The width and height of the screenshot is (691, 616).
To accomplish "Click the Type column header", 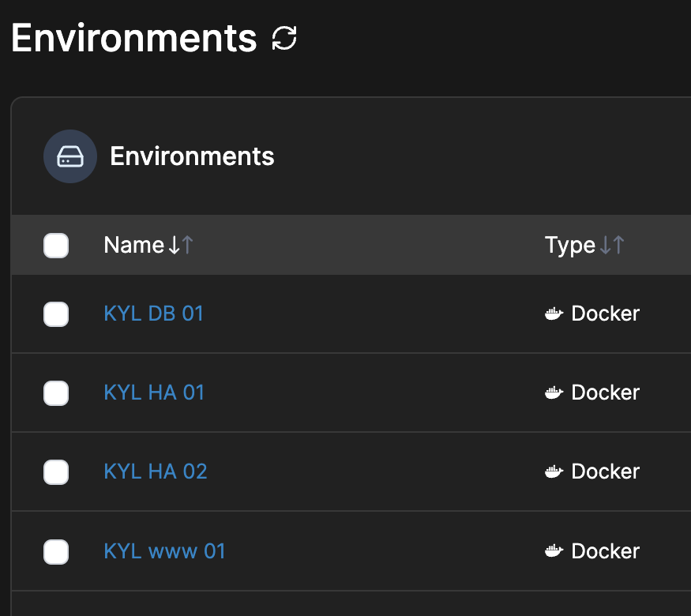I will (570, 245).
